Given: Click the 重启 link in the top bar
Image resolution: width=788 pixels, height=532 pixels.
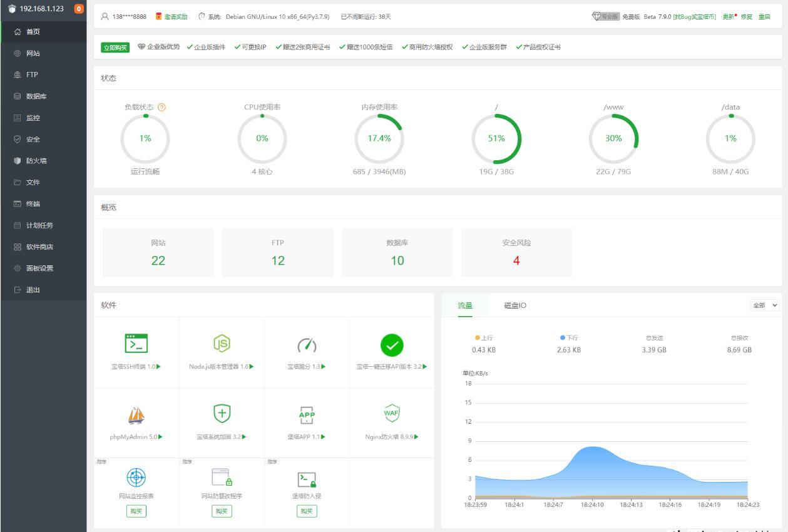Looking at the screenshot, I should [764, 16].
